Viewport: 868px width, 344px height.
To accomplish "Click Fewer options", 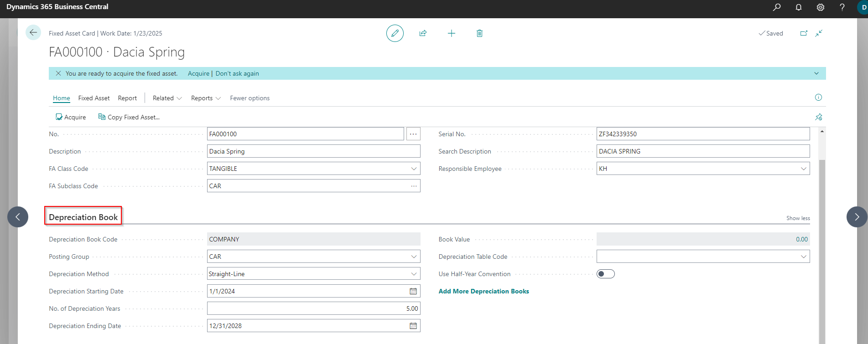I will [x=249, y=98].
